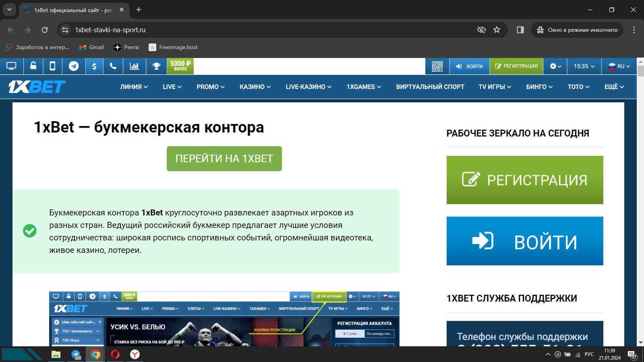
Task: Click the crossed-eye tracking protection icon
Action: (481, 30)
